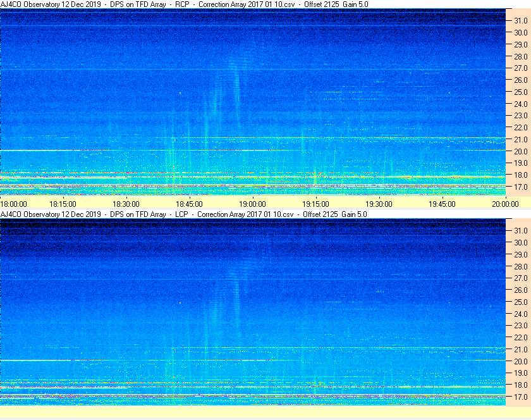The width and height of the screenshot is (531, 420).
Task: Click the 19.0 frequency label on LCP plot
Action: [x=521, y=373]
